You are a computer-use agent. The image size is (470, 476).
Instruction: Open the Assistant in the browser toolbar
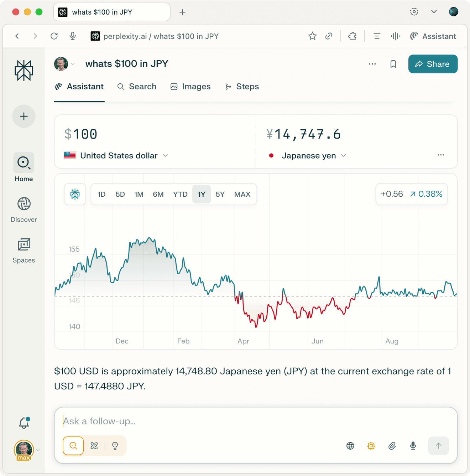click(x=433, y=36)
